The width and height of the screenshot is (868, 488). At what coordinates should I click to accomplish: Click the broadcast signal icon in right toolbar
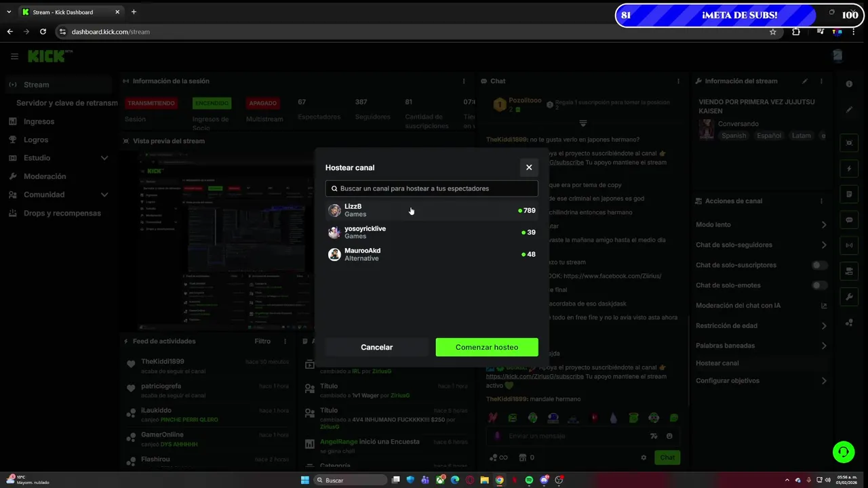(x=849, y=245)
